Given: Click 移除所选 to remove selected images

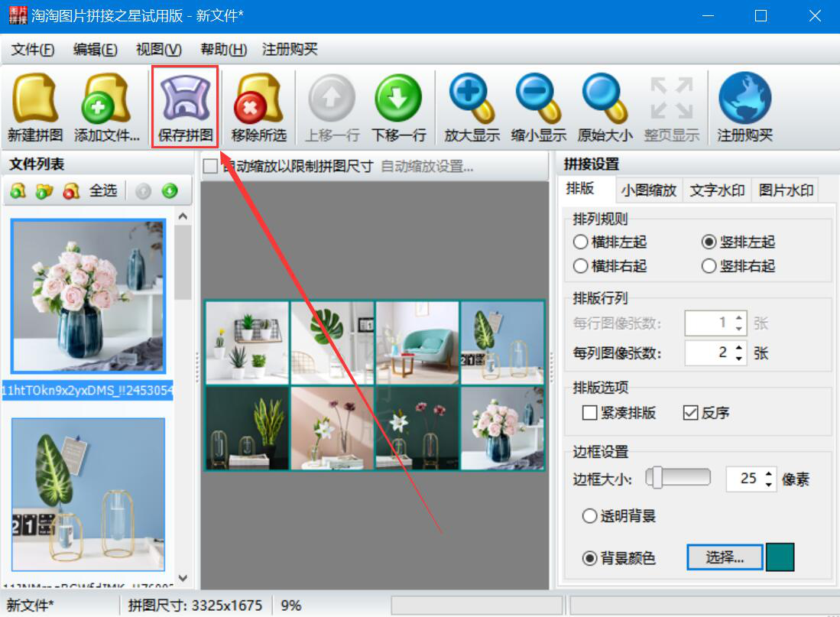Looking at the screenshot, I should coord(259,108).
